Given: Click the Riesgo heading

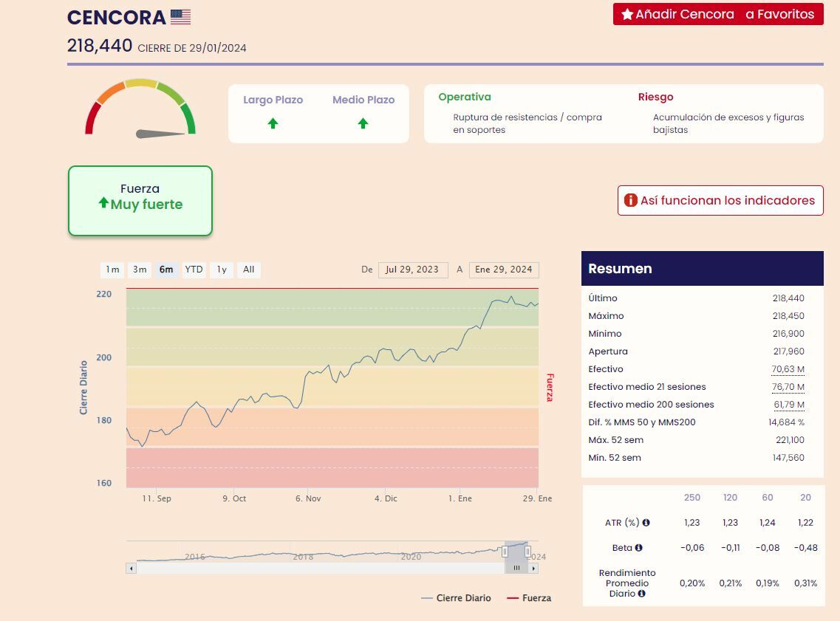Looking at the screenshot, I should click(656, 97).
